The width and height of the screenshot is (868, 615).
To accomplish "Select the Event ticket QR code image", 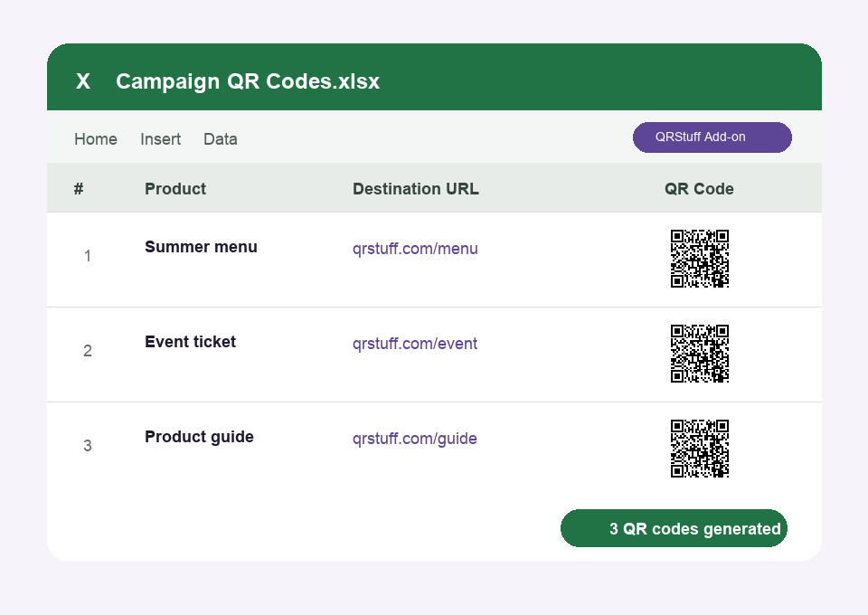I will click(700, 353).
